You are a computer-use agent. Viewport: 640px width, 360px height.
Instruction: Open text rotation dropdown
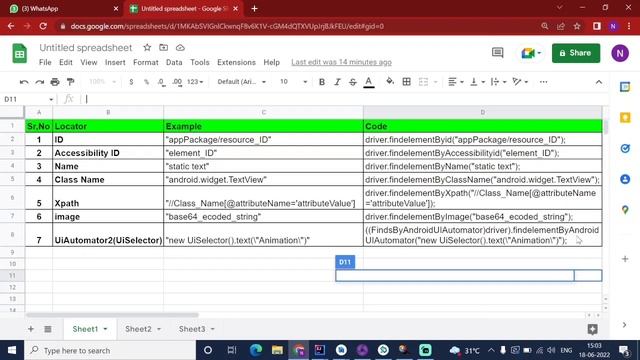pyautogui.click(x=520, y=82)
